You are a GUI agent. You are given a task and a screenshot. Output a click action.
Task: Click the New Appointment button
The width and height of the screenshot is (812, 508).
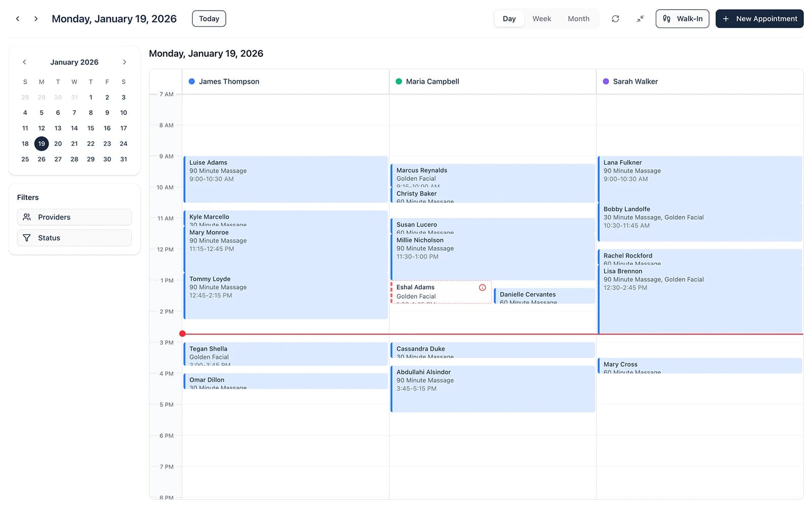coord(759,18)
